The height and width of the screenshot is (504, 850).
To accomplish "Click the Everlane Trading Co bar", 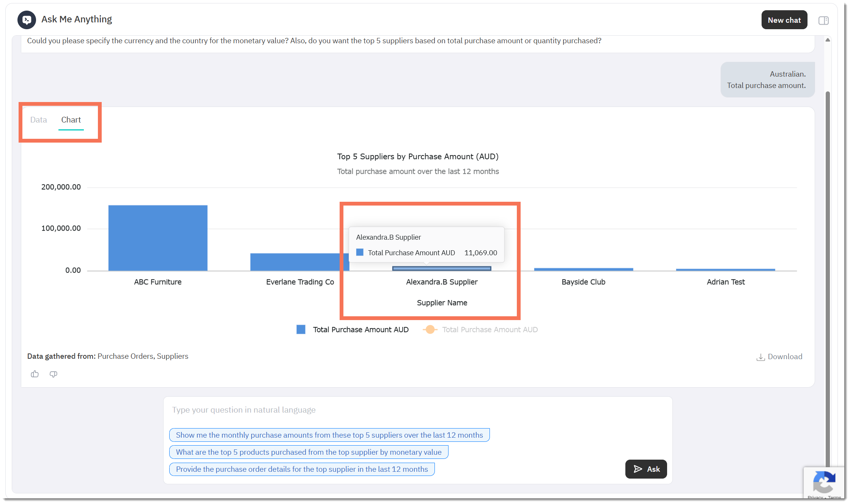I will click(x=296, y=262).
